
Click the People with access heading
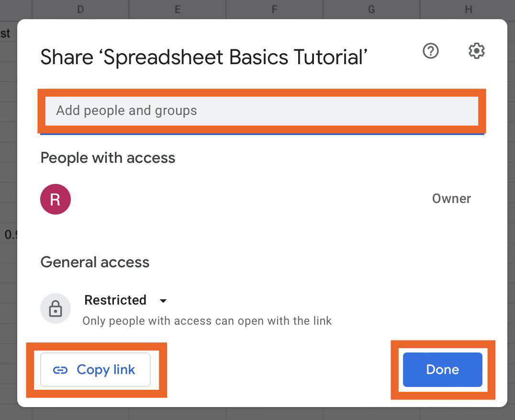point(108,158)
